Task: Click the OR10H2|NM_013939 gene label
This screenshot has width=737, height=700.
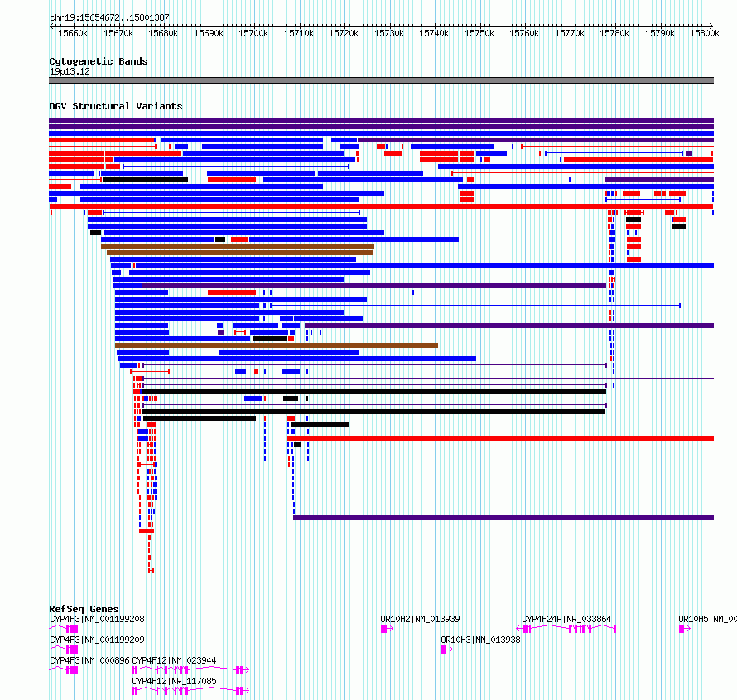Action: pyautogui.click(x=420, y=619)
